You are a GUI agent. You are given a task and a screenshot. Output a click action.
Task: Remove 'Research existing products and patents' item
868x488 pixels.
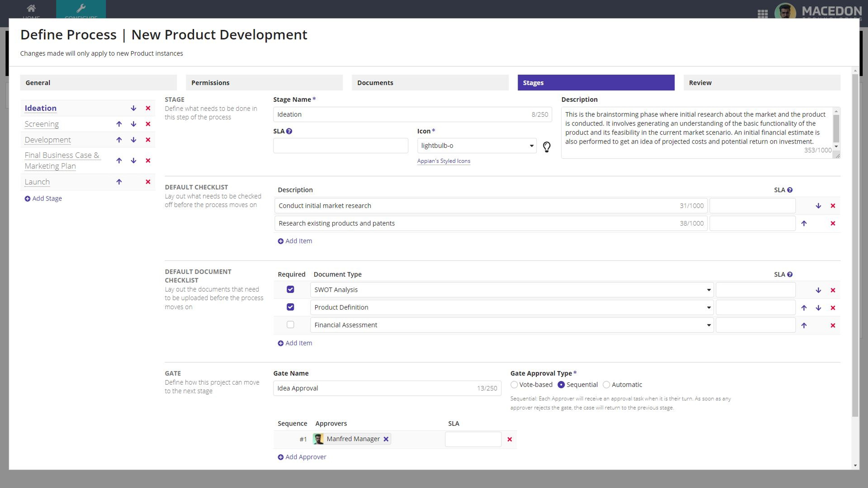tap(833, 223)
